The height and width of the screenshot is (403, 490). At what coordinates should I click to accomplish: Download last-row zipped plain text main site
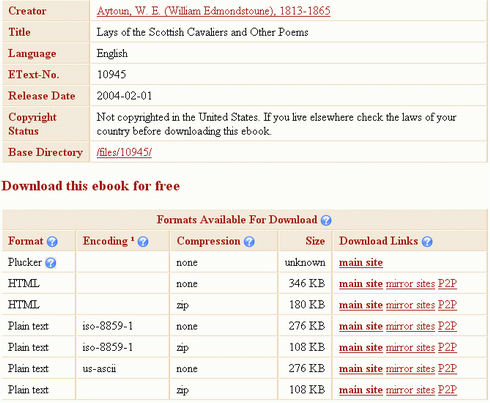[x=361, y=390]
